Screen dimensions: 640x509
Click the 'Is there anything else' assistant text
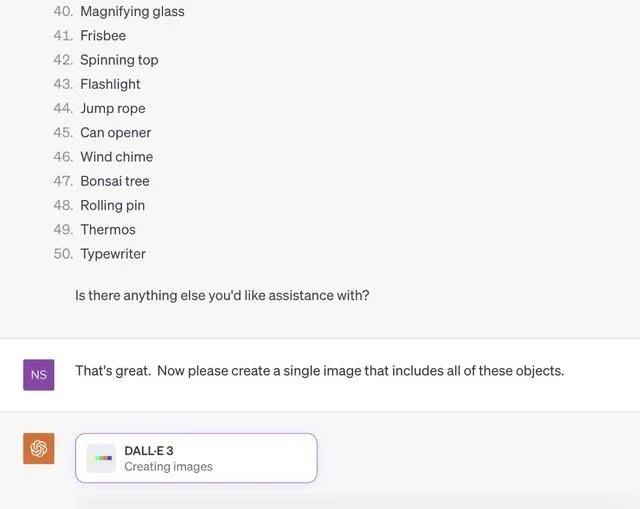pyautogui.click(x=222, y=295)
